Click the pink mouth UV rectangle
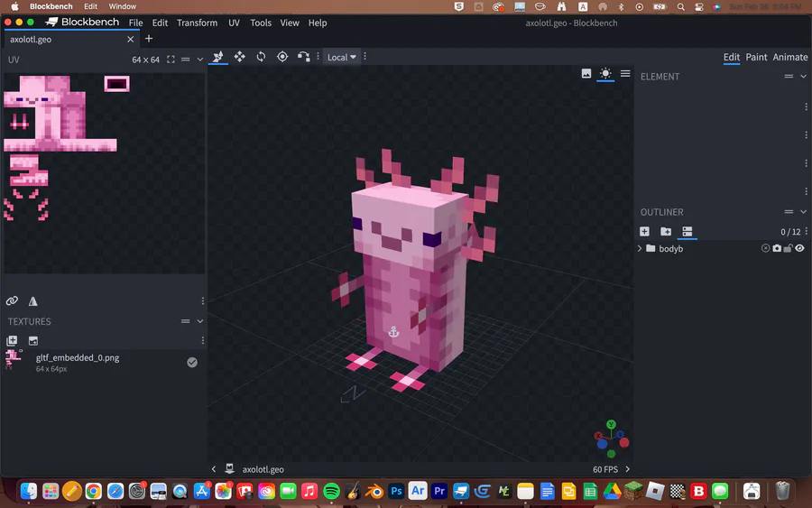This screenshot has width=812, height=508. [x=116, y=83]
